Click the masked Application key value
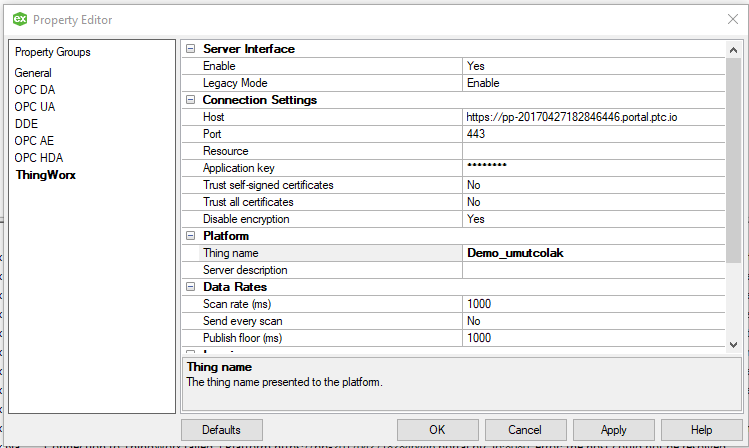The image size is (749, 448). point(594,168)
